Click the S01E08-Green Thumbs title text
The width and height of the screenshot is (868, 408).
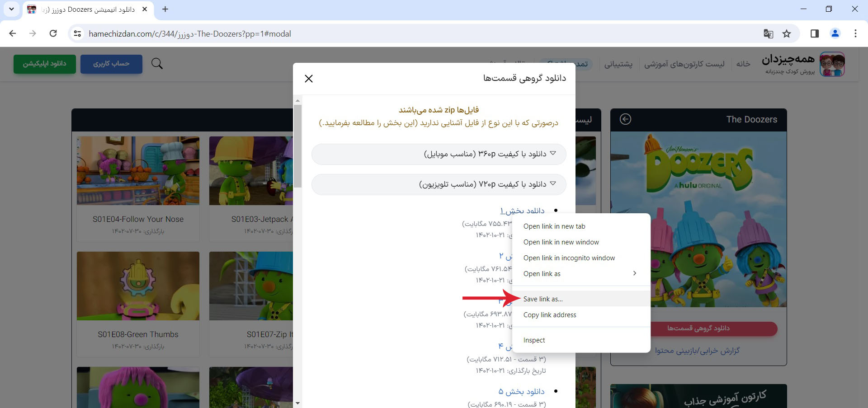tap(138, 334)
